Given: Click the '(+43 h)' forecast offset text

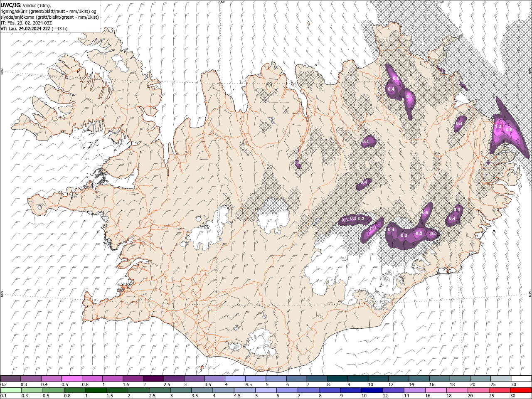Looking at the screenshot, I should point(60,29).
